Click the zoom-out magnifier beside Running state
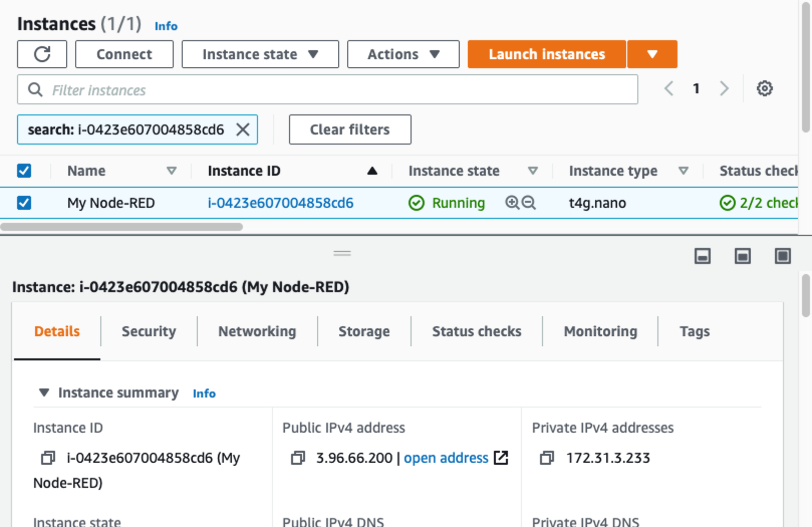 [528, 203]
